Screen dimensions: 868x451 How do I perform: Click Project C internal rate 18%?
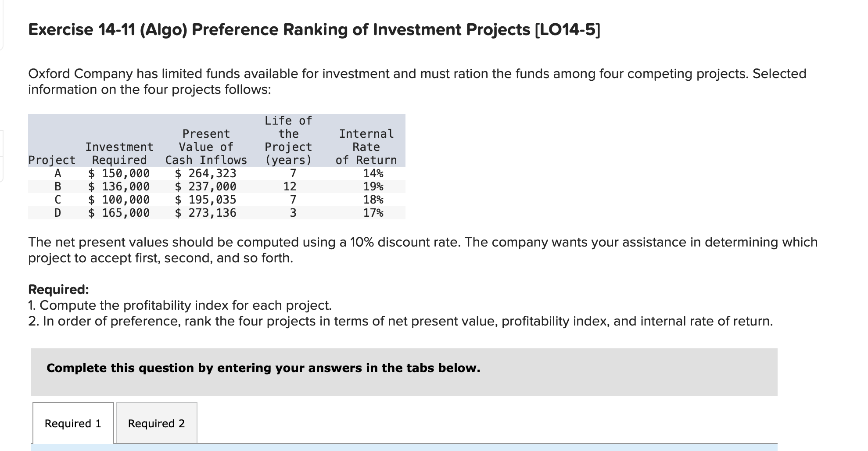[x=373, y=200]
